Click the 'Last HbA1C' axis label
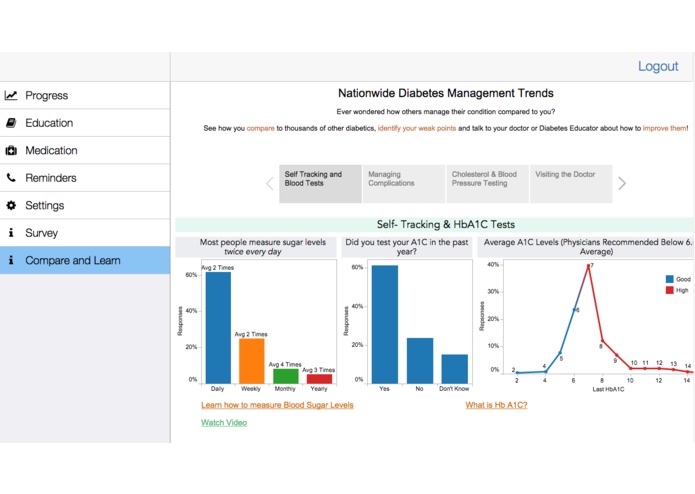 click(608, 389)
